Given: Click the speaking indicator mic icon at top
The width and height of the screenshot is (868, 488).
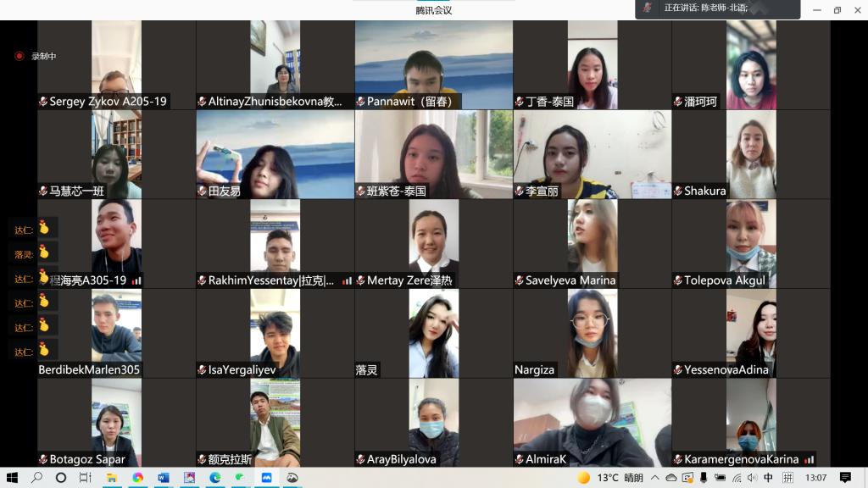Looking at the screenshot, I should 648,8.
